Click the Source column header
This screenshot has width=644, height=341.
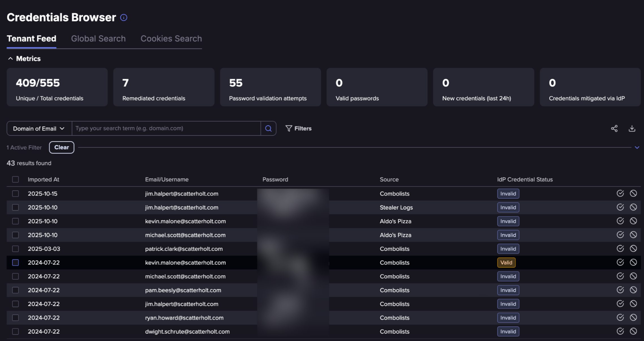click(x=389, y=180)
